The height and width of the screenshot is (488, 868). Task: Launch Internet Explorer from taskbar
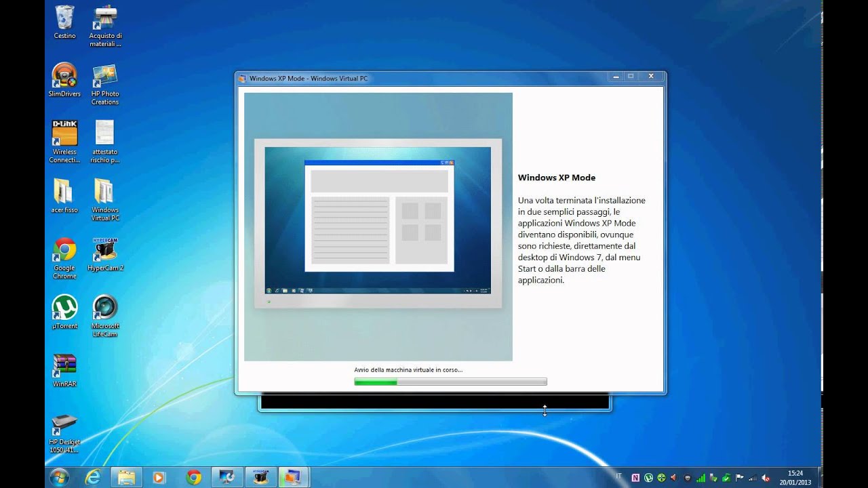click(93, 477)
